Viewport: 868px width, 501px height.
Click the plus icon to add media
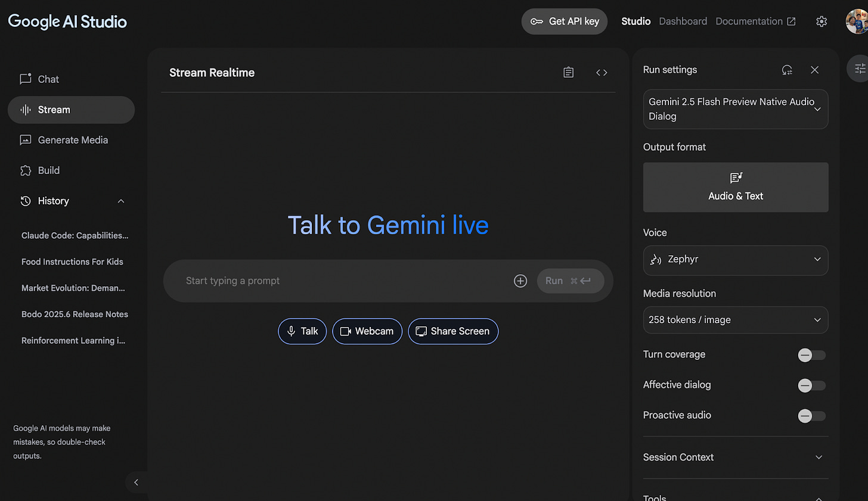[x=520, y=281]
